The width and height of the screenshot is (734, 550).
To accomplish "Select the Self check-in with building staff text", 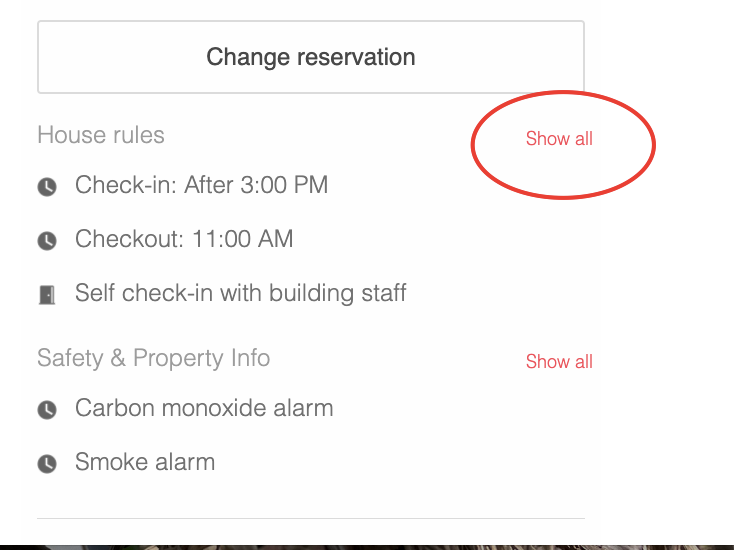I will pos(241,293).
